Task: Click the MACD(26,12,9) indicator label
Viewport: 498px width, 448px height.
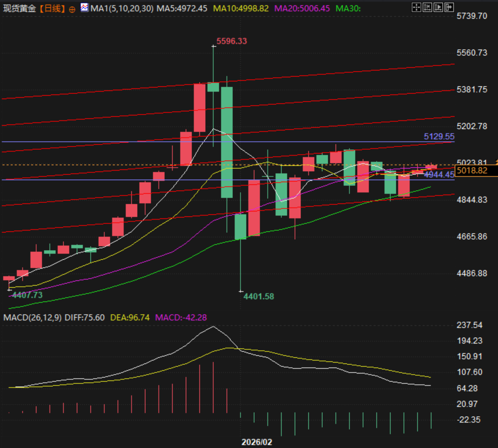Action: point(32,318)
